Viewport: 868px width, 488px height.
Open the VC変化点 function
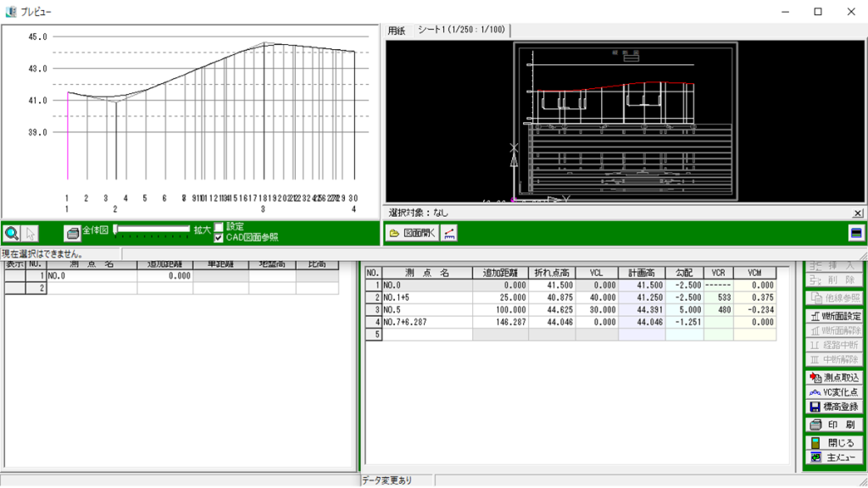[x=833, y=392]
